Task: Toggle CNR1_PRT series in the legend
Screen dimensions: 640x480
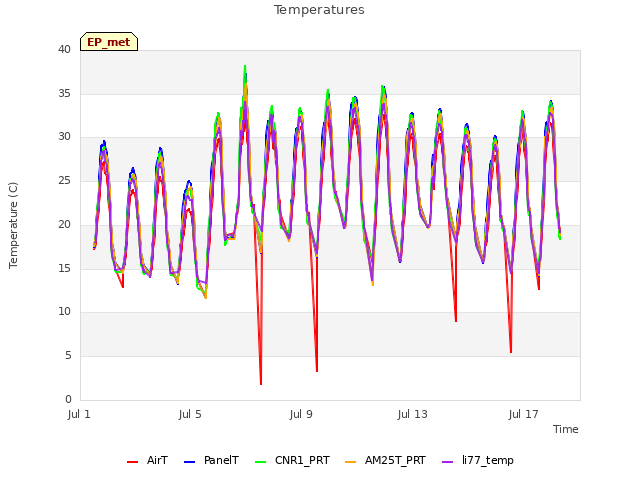Action: tap(292, 461)
